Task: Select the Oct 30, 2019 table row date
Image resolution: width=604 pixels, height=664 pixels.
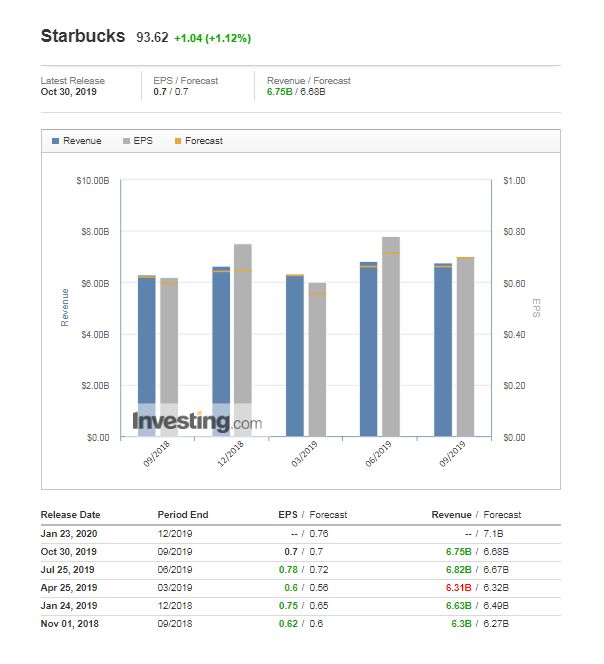Action: click(69, 552)
